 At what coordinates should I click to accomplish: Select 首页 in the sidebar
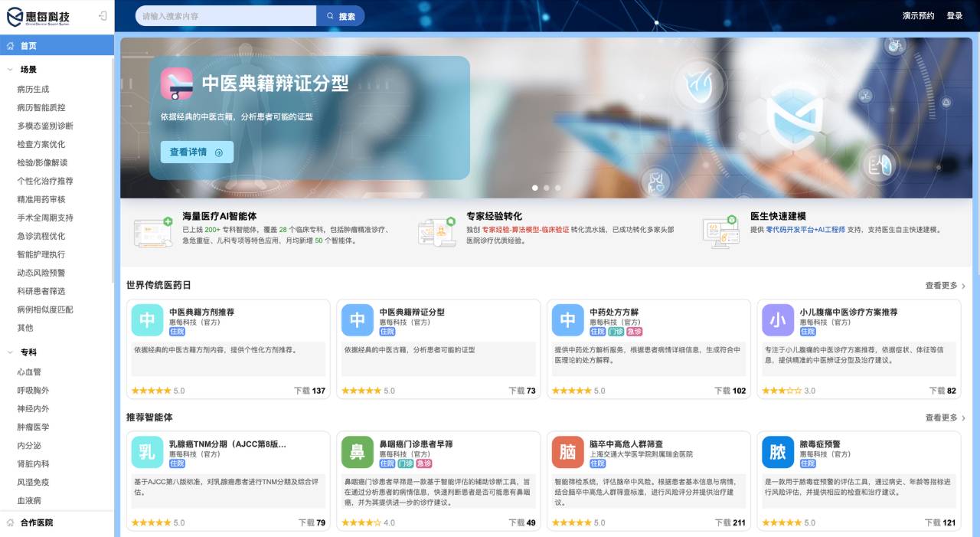tap(28, 45)
